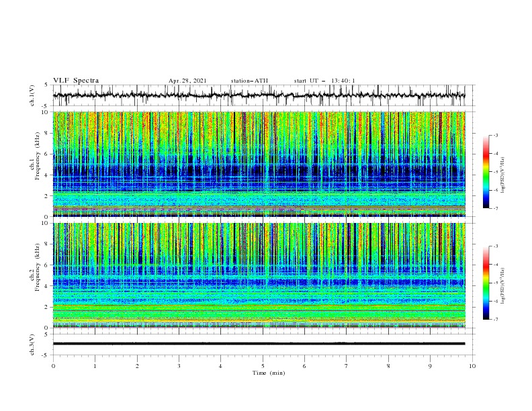Click the "-3" tick on ch.1 color bar
This screenshot has width=532, height=411.
tap(496, 135)
